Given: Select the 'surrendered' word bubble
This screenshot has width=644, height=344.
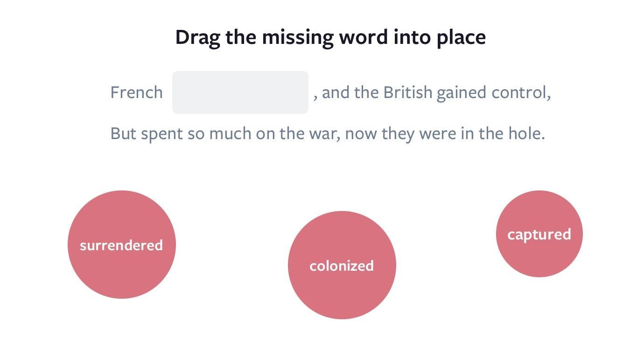Looking at the screenshot, I should (x=121, y=245).
